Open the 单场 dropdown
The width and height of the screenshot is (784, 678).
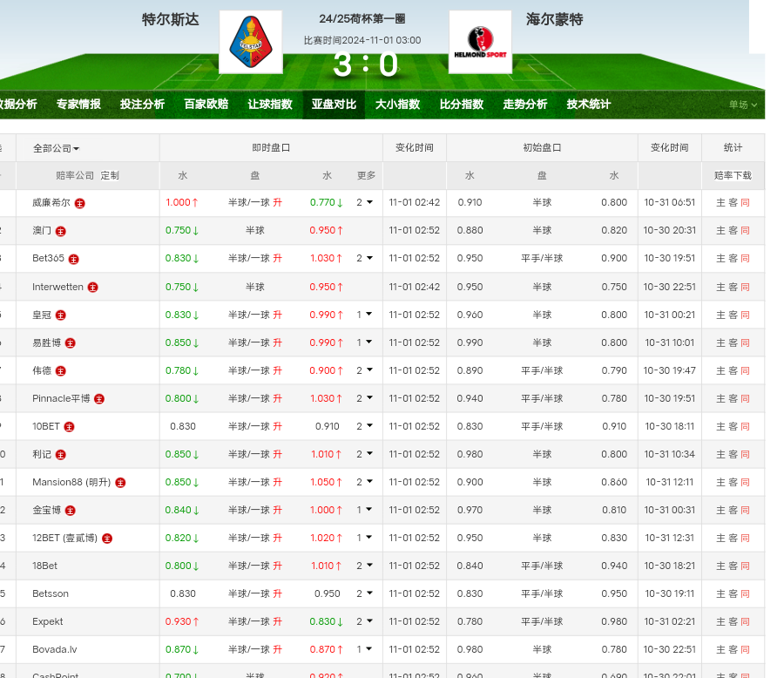742,105
